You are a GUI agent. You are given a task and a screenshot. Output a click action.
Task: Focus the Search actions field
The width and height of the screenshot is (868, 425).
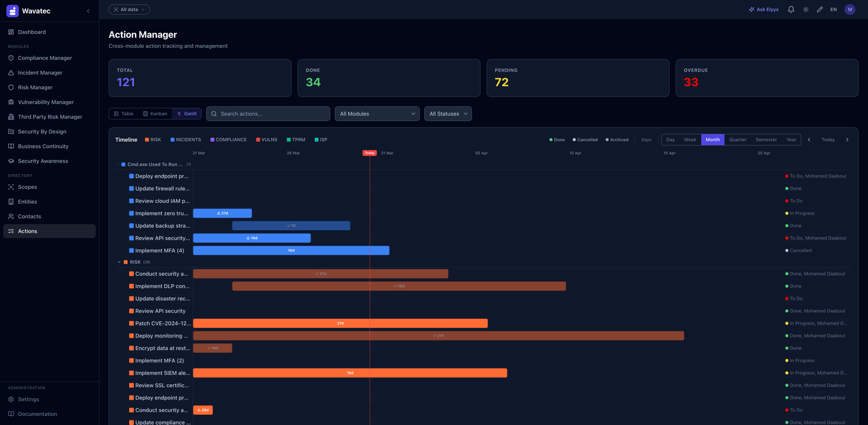point(268,113)
